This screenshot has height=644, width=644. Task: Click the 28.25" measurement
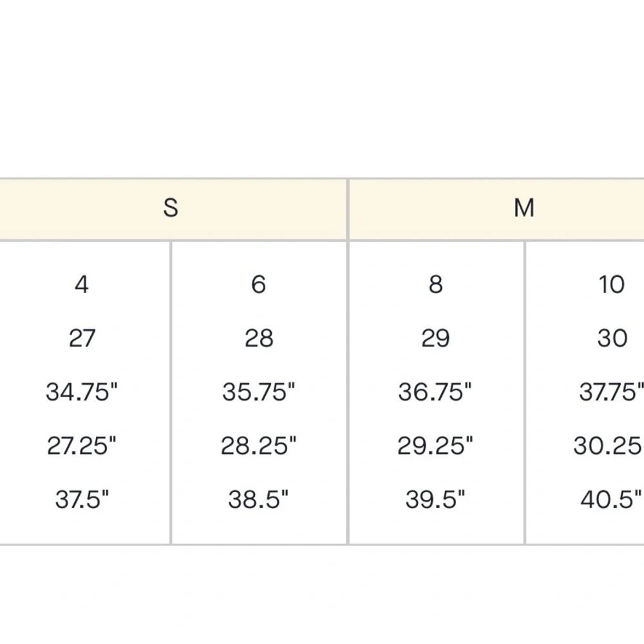259,446
